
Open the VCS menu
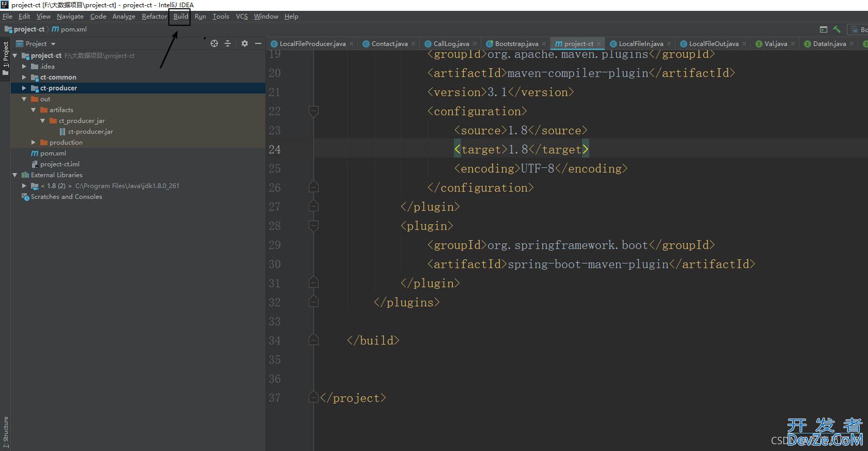click(x=242, y=17)
